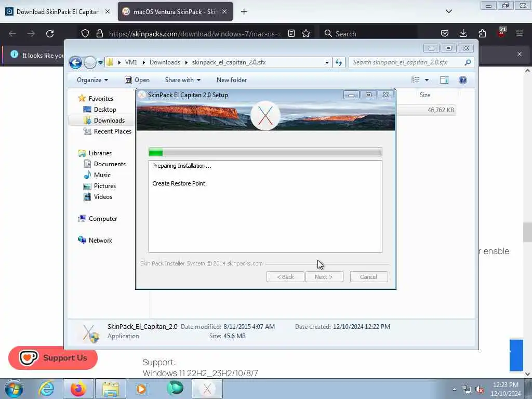532x399 pixels.
Task: Select Desktop in navigation pane
Action: coord(100,110)
